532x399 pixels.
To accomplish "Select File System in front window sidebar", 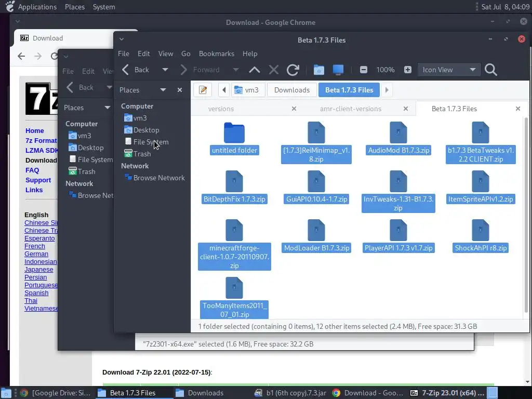I will [147, 142].
